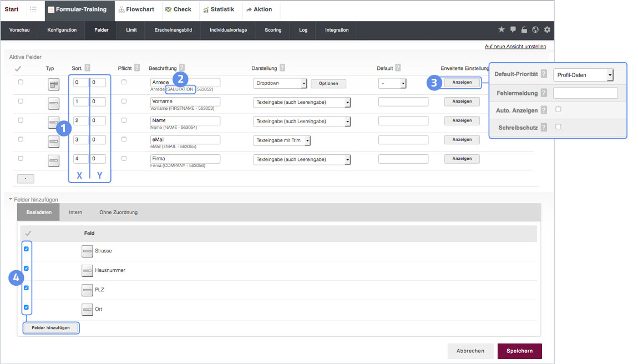Click the star favorites icon in toolbar

point(502,29)
